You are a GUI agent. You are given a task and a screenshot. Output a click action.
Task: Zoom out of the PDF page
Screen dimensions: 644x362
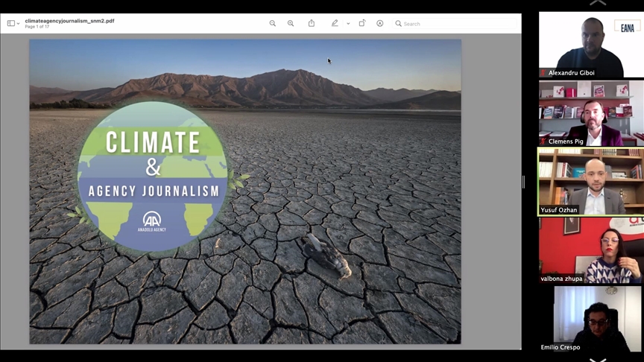pyautogui.click(x=273, y=24)
